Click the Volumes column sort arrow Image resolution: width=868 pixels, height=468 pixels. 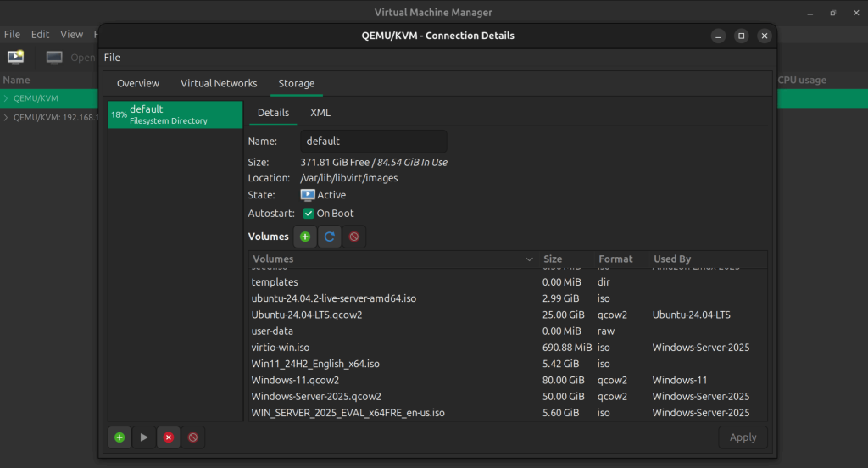click(529, 259)
